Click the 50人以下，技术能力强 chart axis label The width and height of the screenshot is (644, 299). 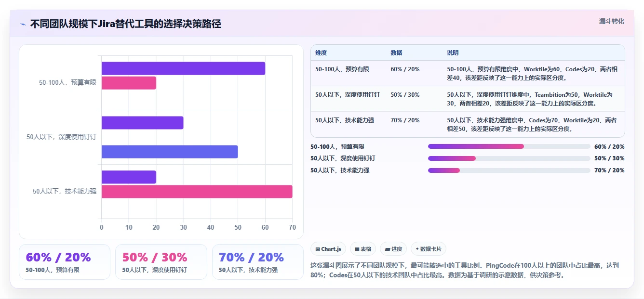pyautogui.click(x=65, y=191)
